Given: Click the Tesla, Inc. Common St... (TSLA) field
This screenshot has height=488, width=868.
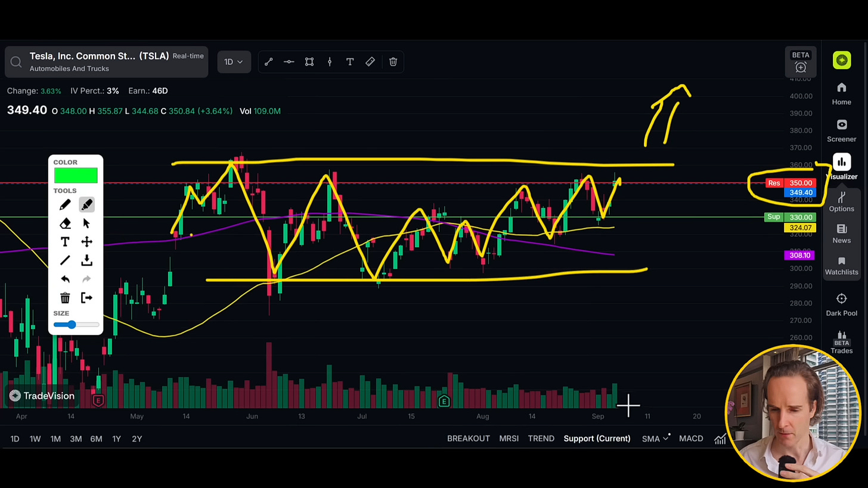Looking at the screenshot, I should click(x=107, y=61).
